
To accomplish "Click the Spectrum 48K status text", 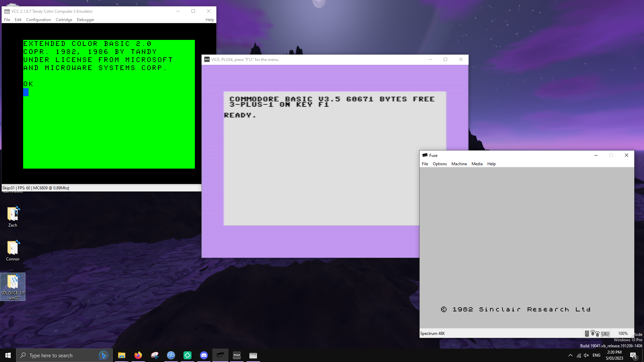I will (x=432, y=334).
